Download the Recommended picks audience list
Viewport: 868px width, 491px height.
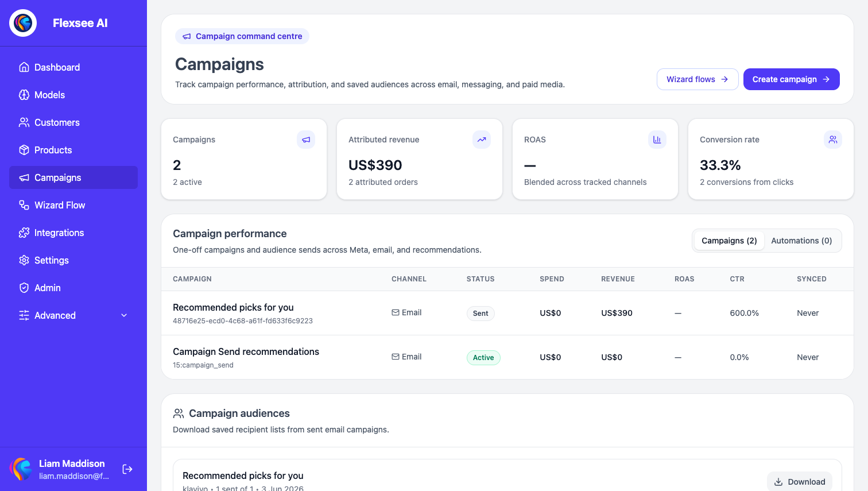800,482
